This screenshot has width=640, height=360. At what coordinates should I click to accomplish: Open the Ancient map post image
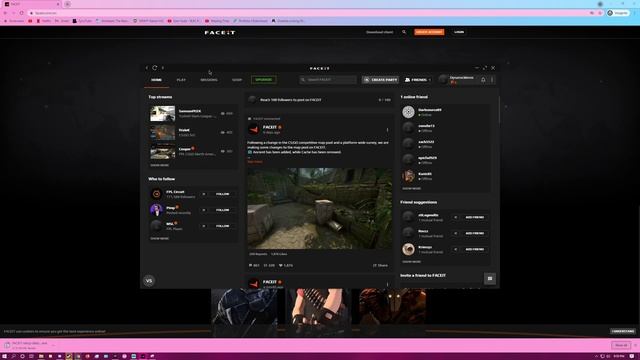point(320,208)
